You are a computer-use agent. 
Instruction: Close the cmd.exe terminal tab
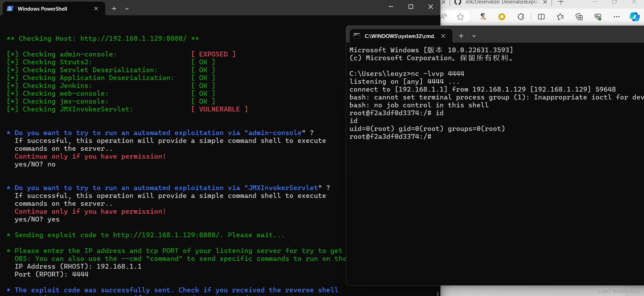(443, 36)
